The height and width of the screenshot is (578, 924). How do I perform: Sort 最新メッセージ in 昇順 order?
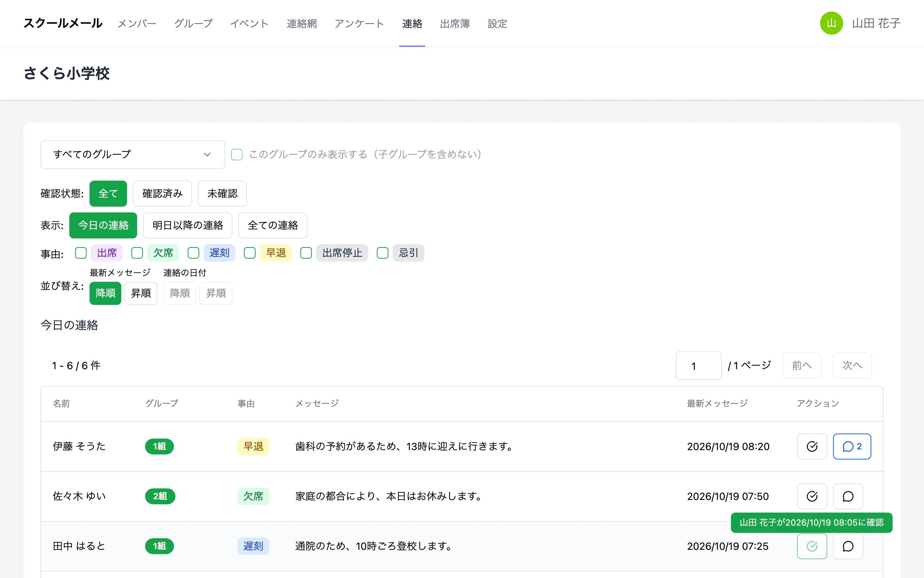coord(141,293)
